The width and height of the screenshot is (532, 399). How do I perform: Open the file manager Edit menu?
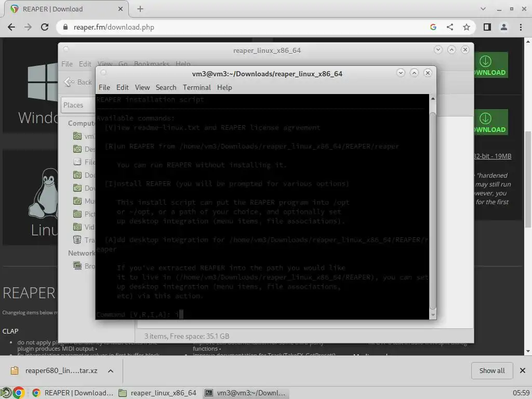(85, 64)
